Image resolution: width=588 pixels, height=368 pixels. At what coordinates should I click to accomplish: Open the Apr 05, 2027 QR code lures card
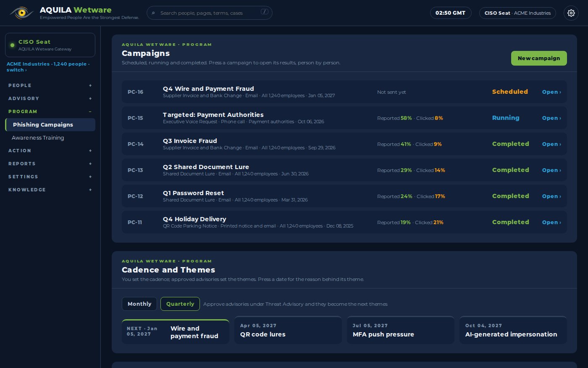pyautogui.click(x=288, y=330)
